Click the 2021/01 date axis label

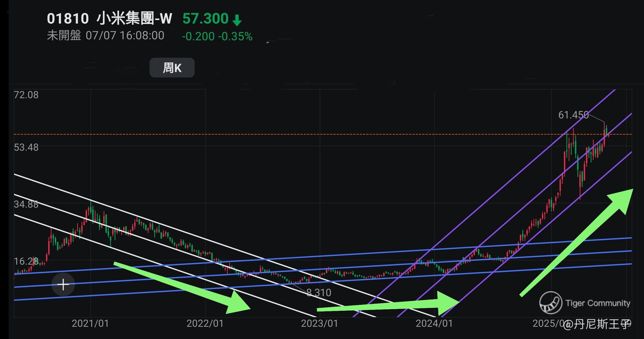coord(91,323)
